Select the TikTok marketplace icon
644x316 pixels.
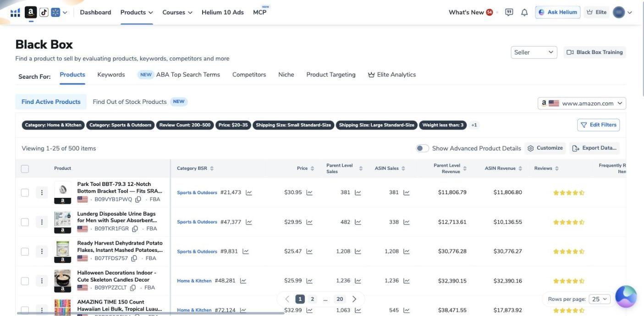click(x=44, y=12)
